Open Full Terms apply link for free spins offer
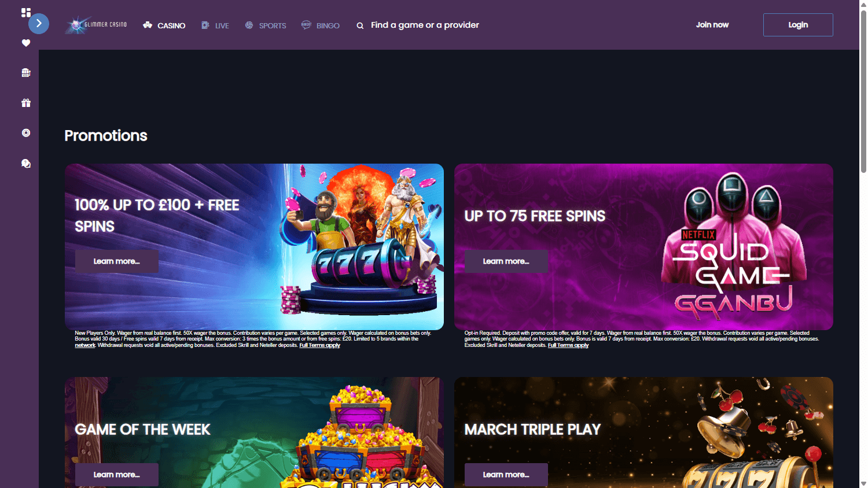This screenshot has width=868, height=488. point(568,345)
